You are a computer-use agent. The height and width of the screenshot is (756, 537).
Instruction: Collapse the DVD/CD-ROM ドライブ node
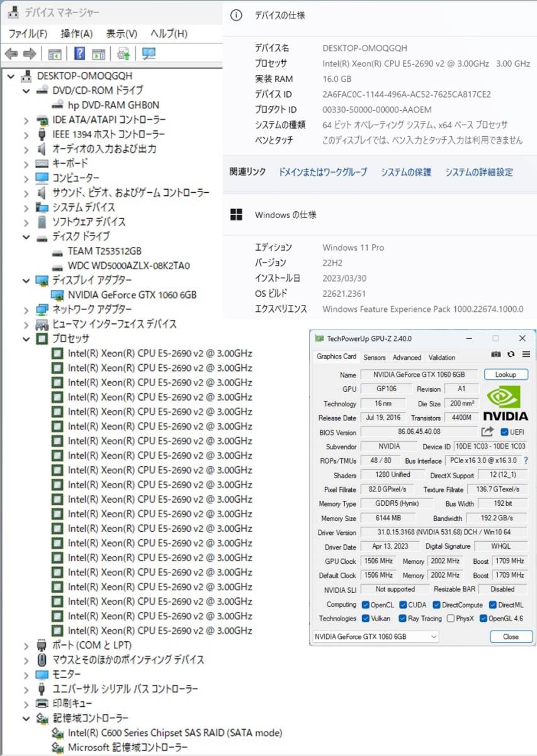point(26,91)
